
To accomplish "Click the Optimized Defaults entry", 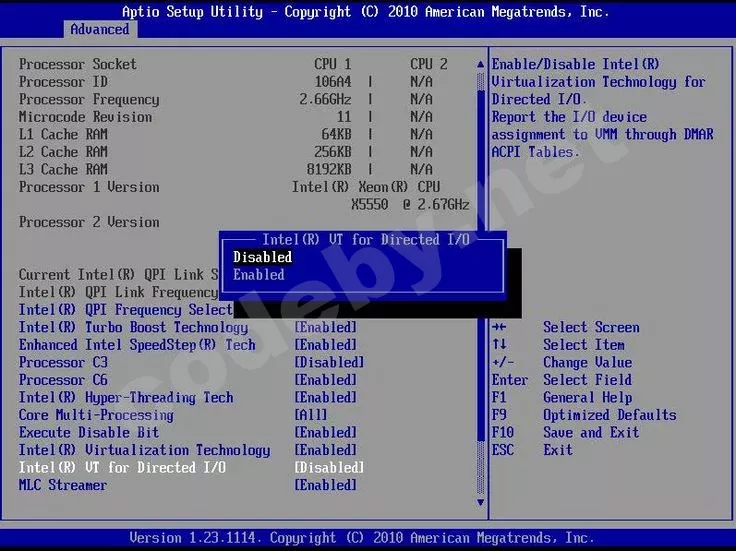I will pyautogui.click(x=610, y=415).
